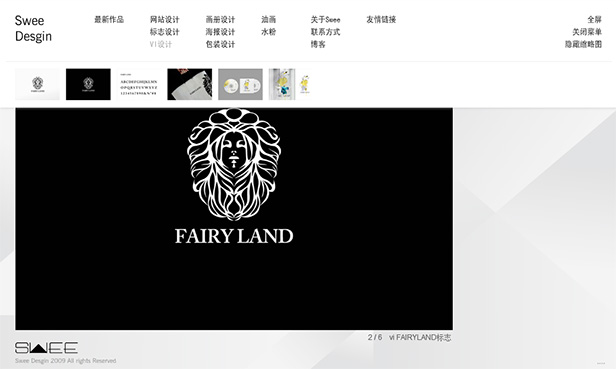
Task: Select the shopping bag mockup thumbnail
Action: (190, 84)
